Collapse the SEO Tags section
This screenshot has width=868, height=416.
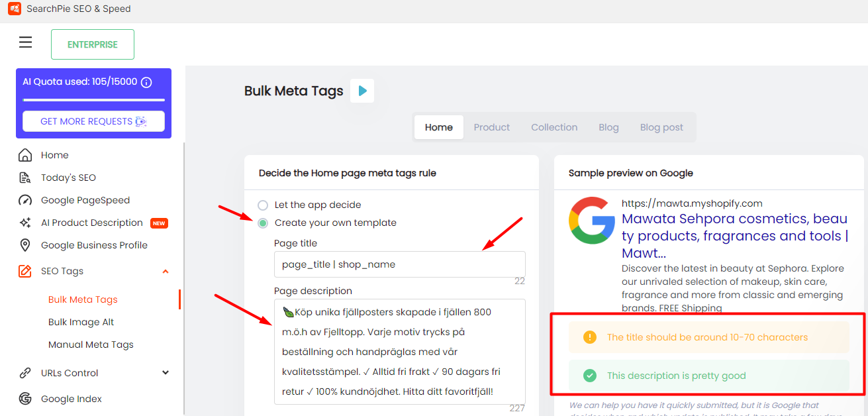(166, 271)
